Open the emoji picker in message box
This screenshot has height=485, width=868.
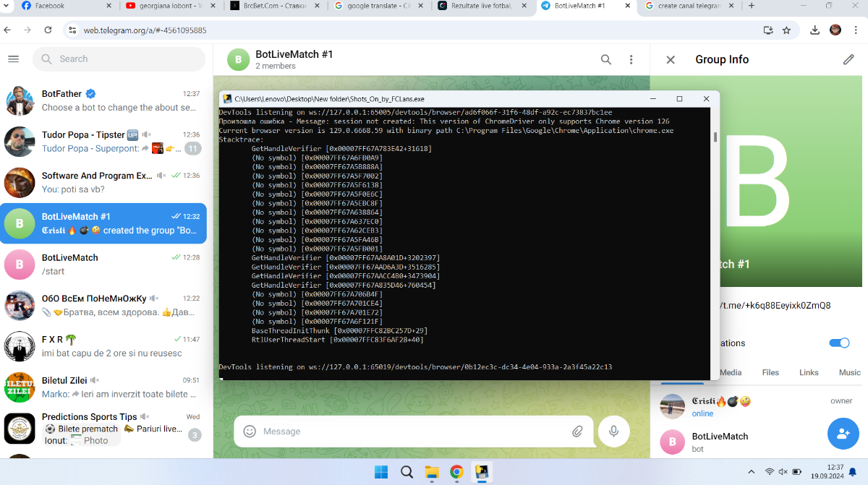[250, 432]
